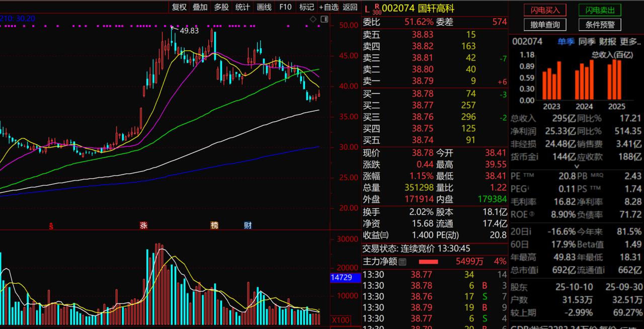Click the info icon beside ROE
This screenshot has width=644, height=329.
[531, 214]
